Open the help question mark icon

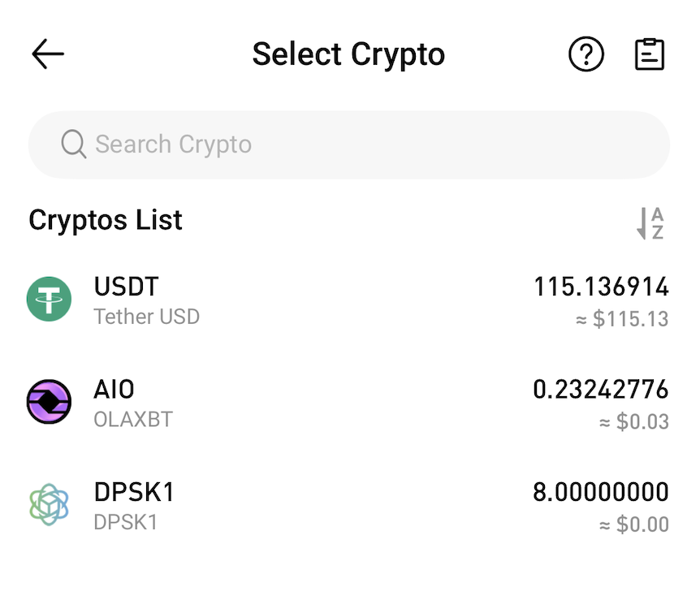tap(585, 55)
